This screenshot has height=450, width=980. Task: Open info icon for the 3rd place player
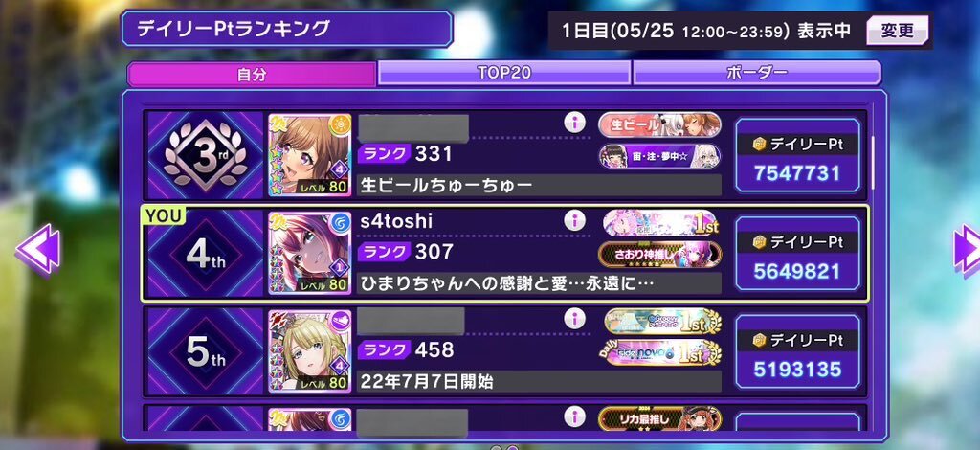pos(574,123)
